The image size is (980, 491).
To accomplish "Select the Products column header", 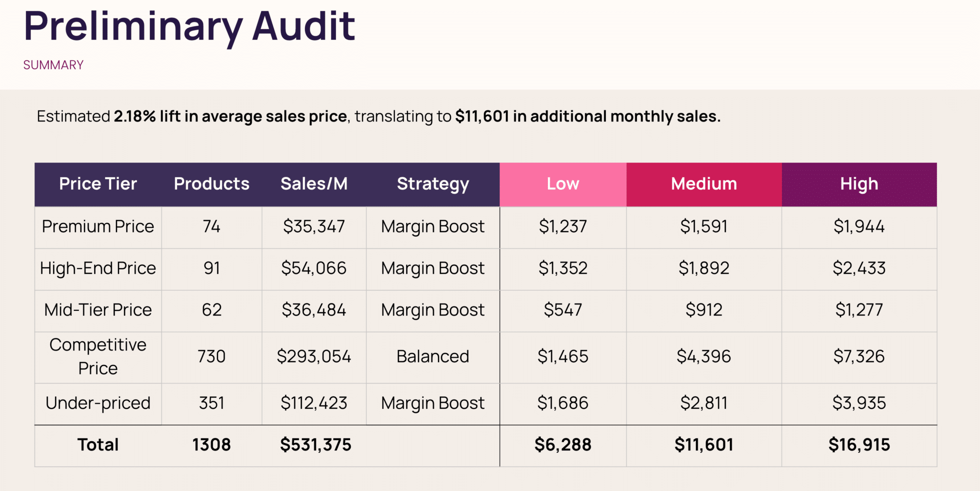I will point(212,184).
